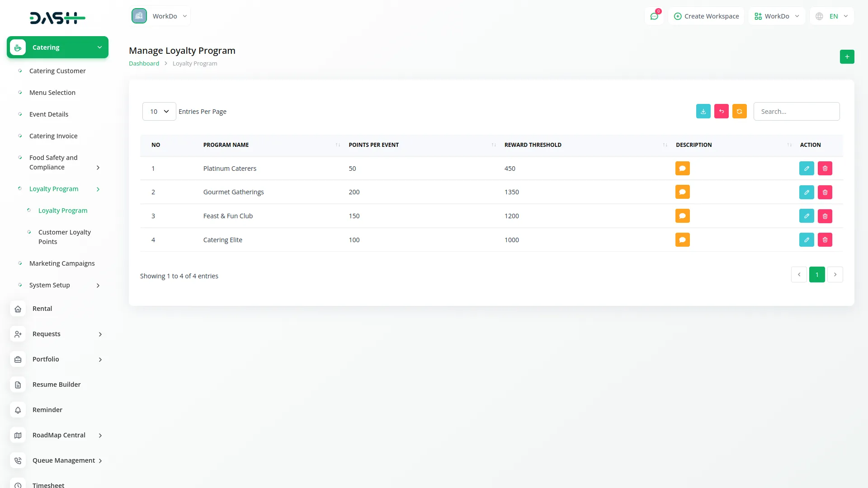Click the Create Workspace button
The height and width of the screenshot is (488, 868).
click(x=706, y=16)
